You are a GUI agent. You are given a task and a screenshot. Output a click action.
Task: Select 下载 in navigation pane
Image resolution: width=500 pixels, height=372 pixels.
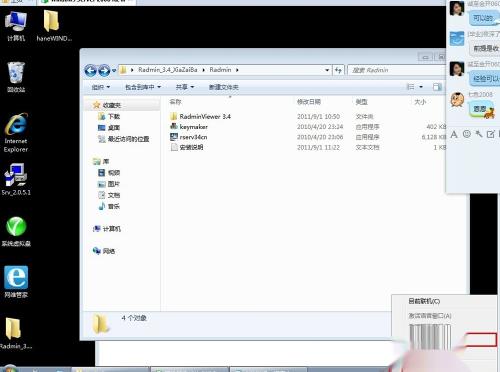(x=109, y=116)
